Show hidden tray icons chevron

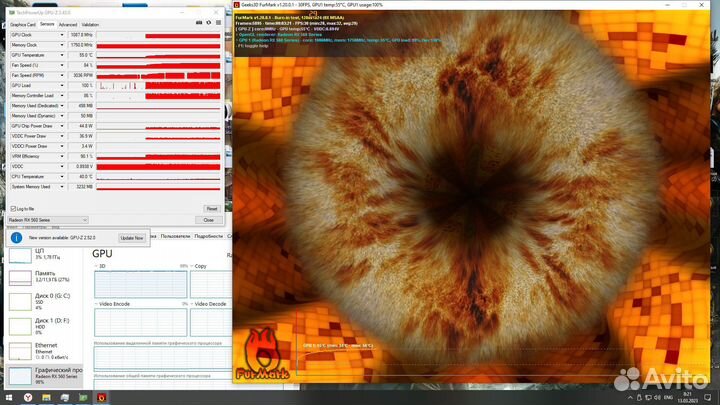pos(630,398)
